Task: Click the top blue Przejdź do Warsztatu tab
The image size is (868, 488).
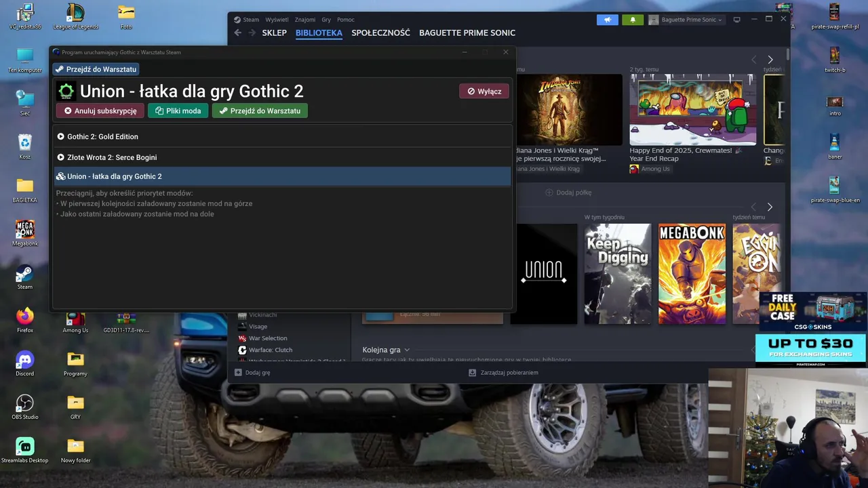Action: coord(96,69)
